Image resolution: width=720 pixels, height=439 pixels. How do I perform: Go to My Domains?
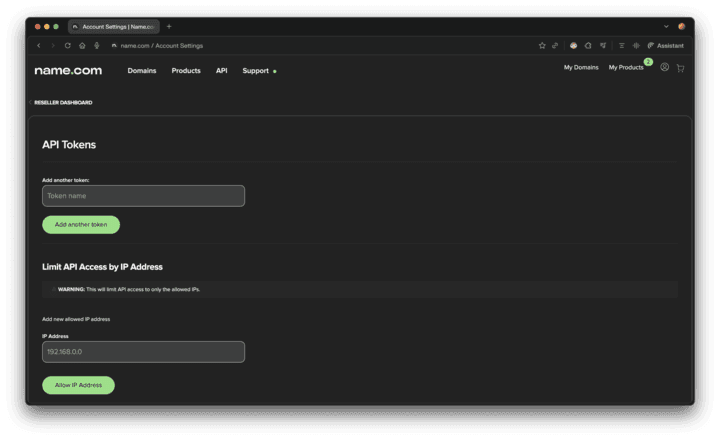click(581, 68)
